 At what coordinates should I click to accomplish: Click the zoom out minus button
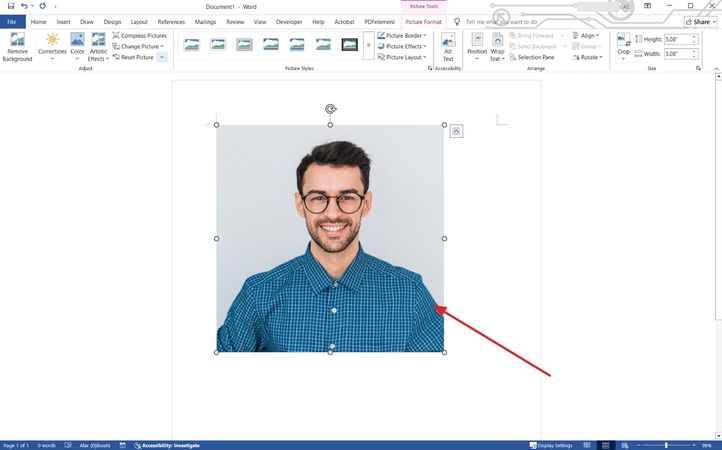(639, 445)
